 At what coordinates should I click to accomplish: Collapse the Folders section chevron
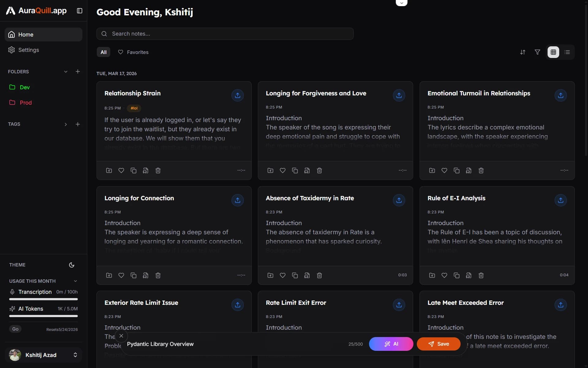66,71
